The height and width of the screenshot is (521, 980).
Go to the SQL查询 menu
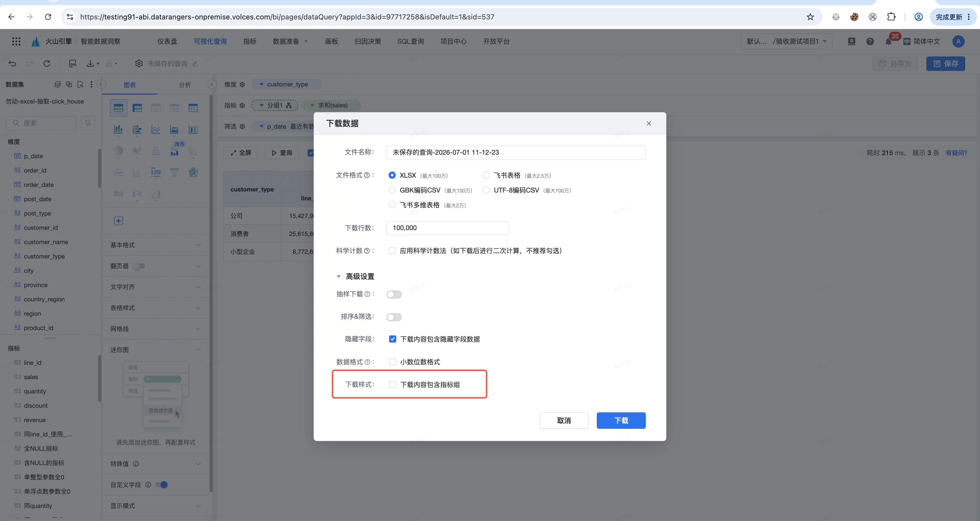411,41
